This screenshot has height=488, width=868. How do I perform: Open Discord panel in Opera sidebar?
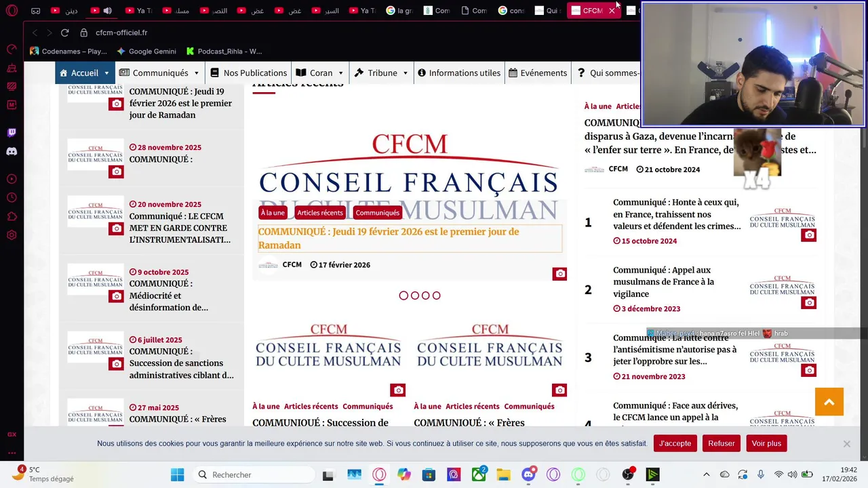(x=12, y=151)
